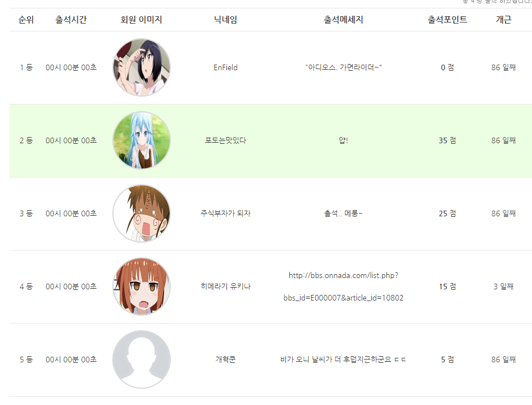
Task: Click the 35 점 points in highlighted row
Action: [448, 140]
